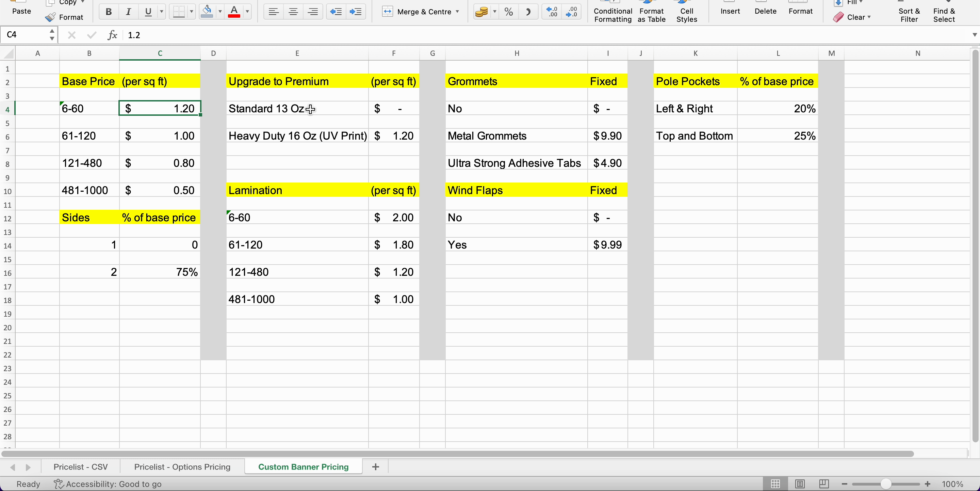This screenshot has height=491, width=980.
Task: Switch to Page Layout view icon
Action: [800, 484]
